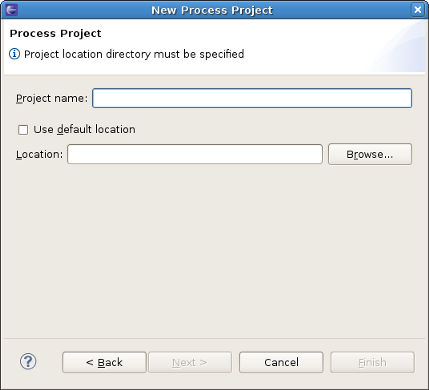Click 'Project location directory must be specified' message
The height and width of the screenshot is (390, 429).
(134, 54)
